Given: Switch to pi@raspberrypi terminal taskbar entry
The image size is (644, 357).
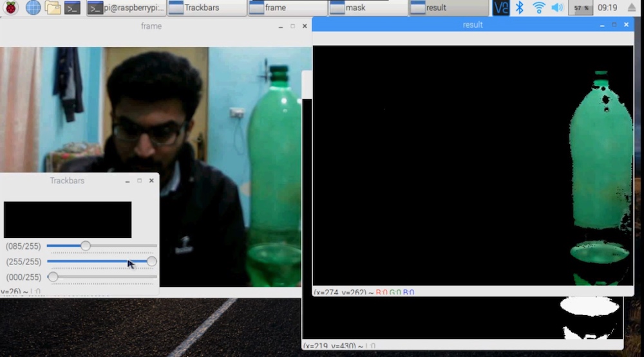Looking at the screenshot, I should [126, 8].
